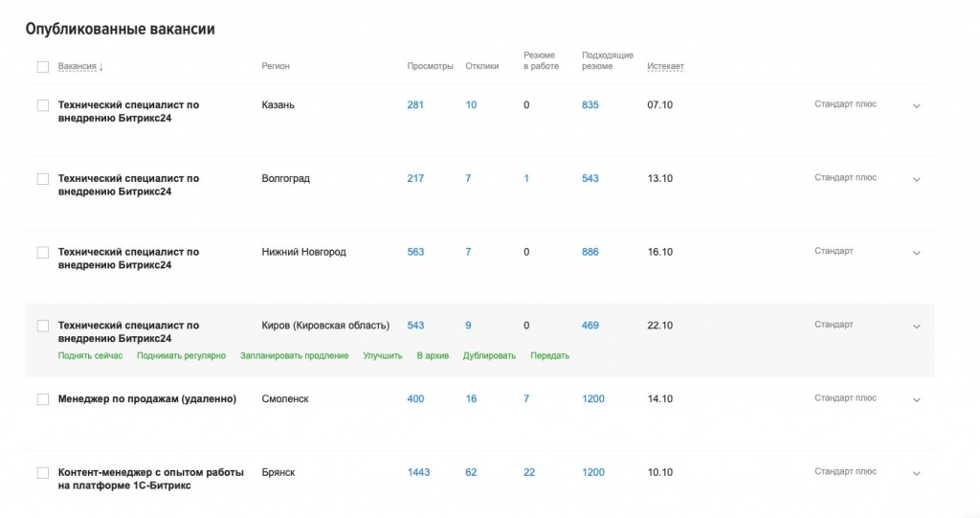Tick the select-all checkbox in the table header

pyautogui.click(x=42, y=67)
